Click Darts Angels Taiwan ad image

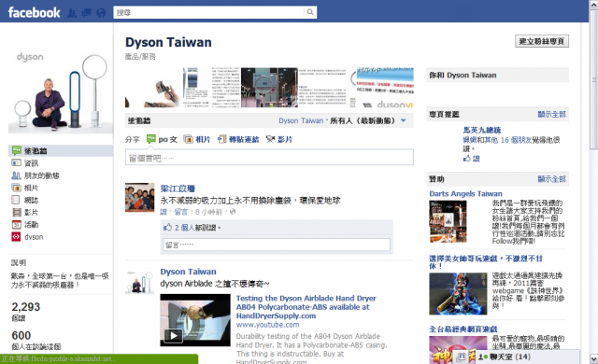[448, 221]
